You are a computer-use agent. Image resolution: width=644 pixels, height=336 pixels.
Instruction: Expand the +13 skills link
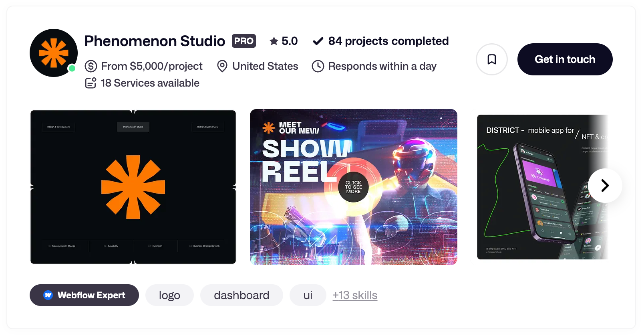point(355,295)
